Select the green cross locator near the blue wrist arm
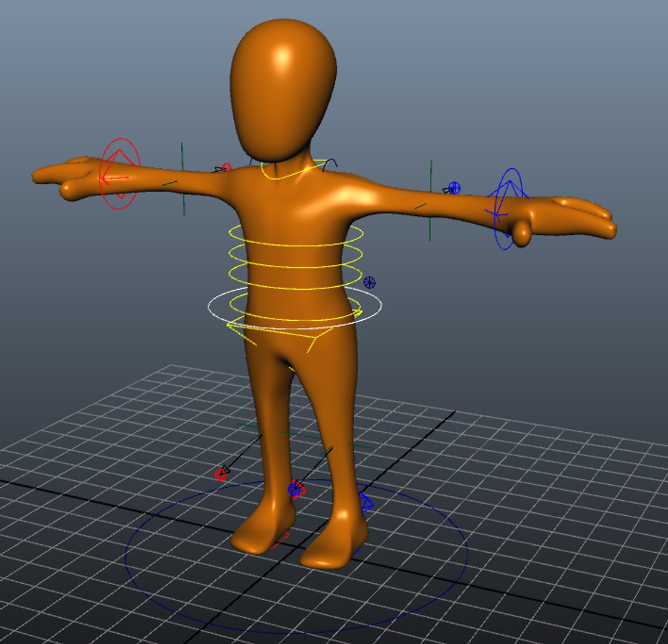The width and height of the screenshot is (668, 644). click(x=430, y=200)
